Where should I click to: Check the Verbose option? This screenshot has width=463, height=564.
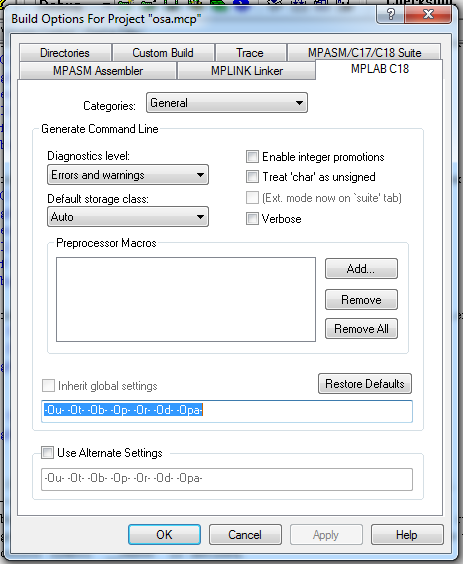point(252,218)
